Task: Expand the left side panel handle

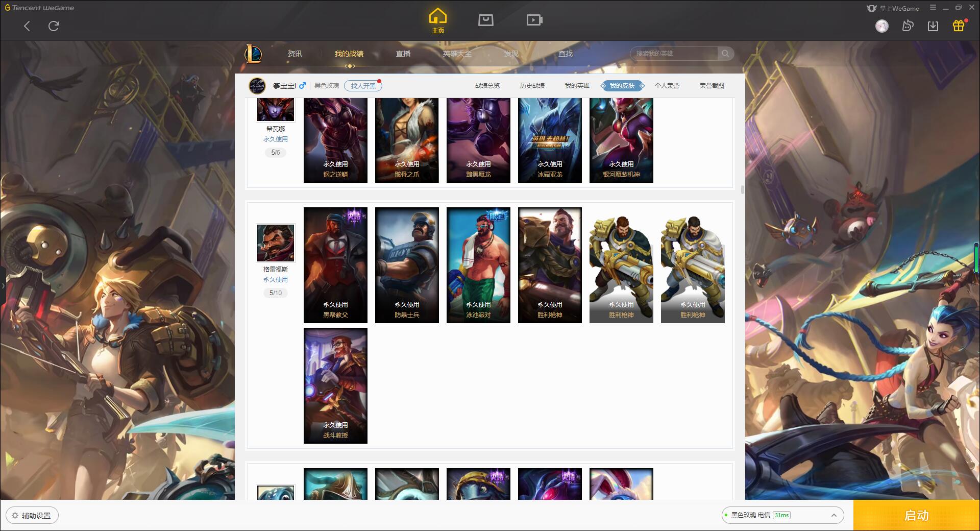Action: point(3,286)
